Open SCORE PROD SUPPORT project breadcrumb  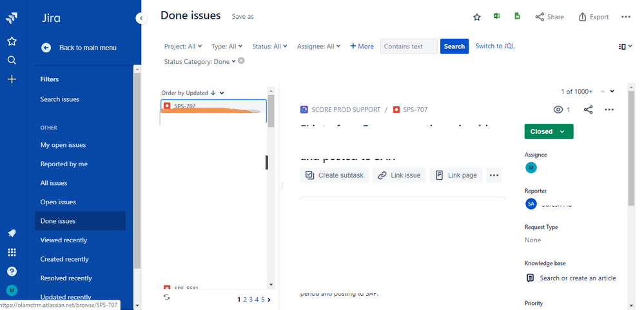[x=346, y=110]
